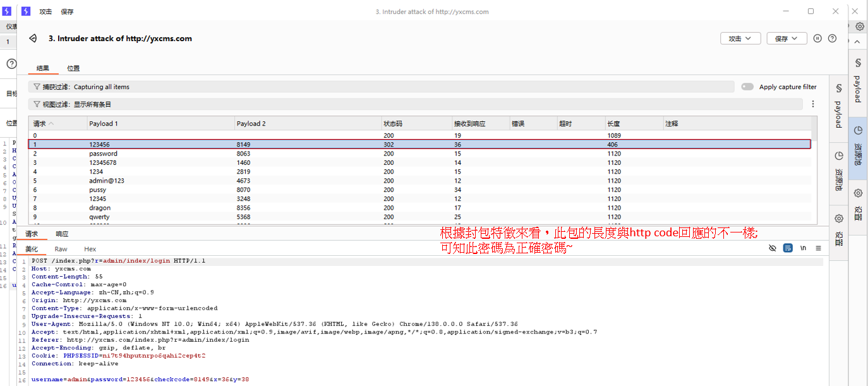
Task: Open the three-dot options menu above the results table
Action: point(813,104)
